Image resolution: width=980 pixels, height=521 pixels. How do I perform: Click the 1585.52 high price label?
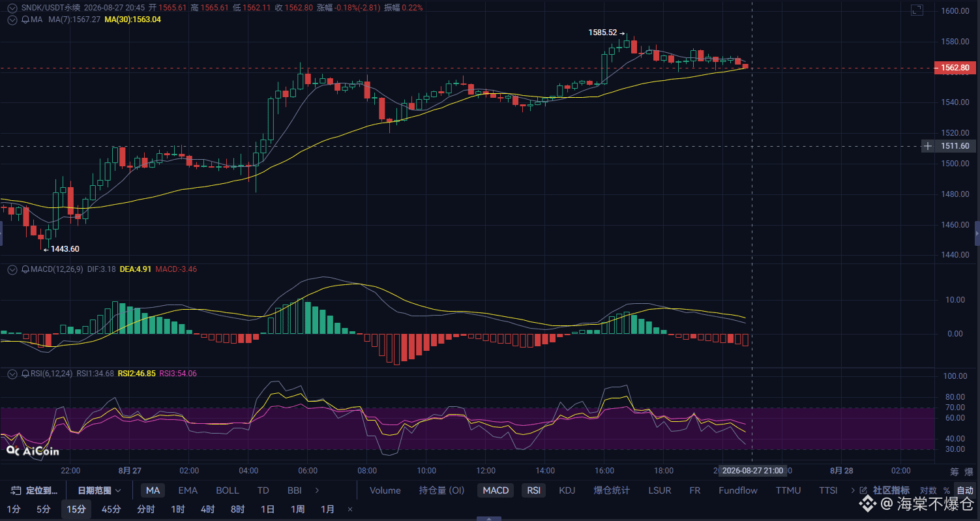pos(602,32)
